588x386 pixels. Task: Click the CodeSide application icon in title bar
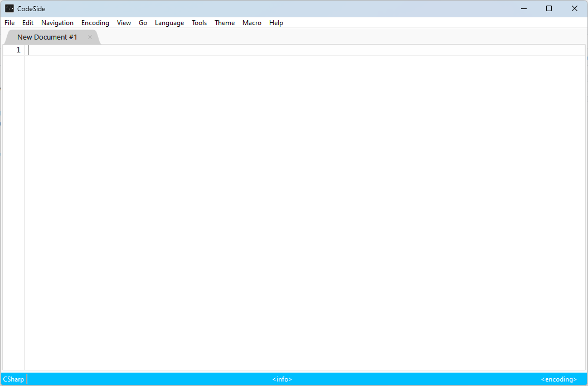point(10,8)
